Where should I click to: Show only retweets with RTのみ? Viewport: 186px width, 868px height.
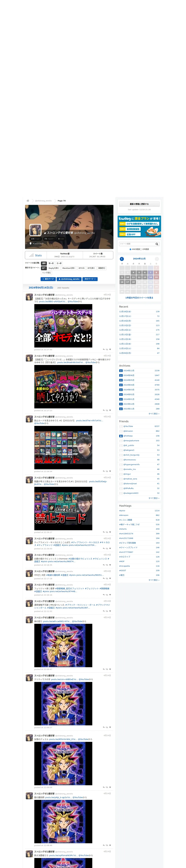click(x=82, y=268)
